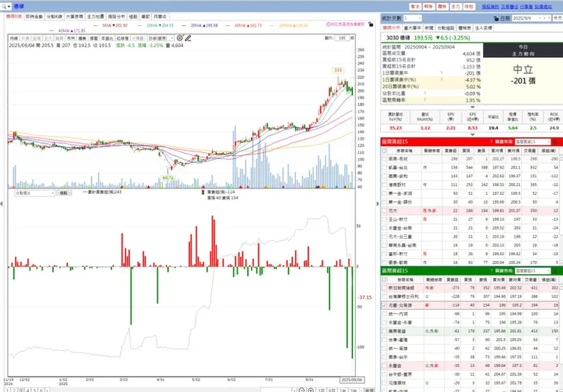Screen dimensions: 563x392
Task: Click the first red button in title bar
Action: 415,7
